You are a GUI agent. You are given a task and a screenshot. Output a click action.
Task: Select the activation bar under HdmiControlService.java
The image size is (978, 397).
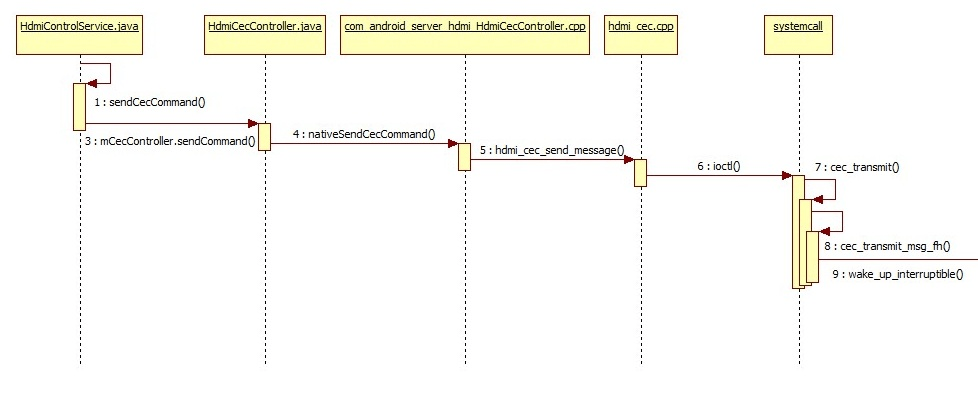click(80, 107)
